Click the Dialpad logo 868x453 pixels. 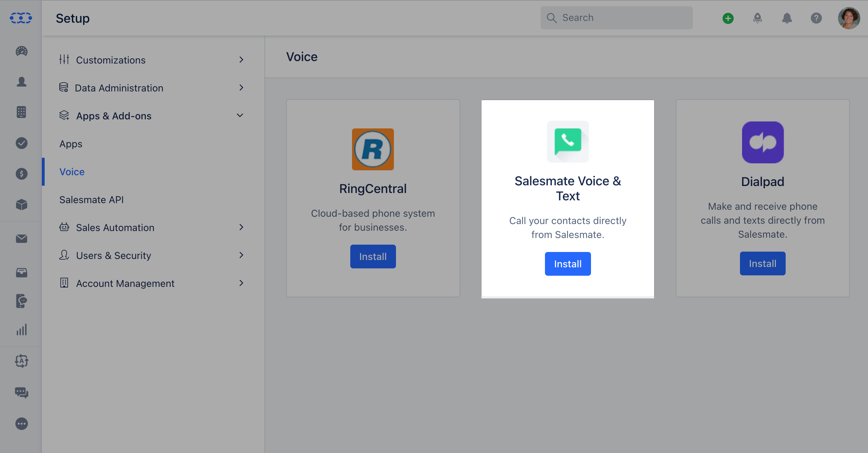tap(763, 142)
